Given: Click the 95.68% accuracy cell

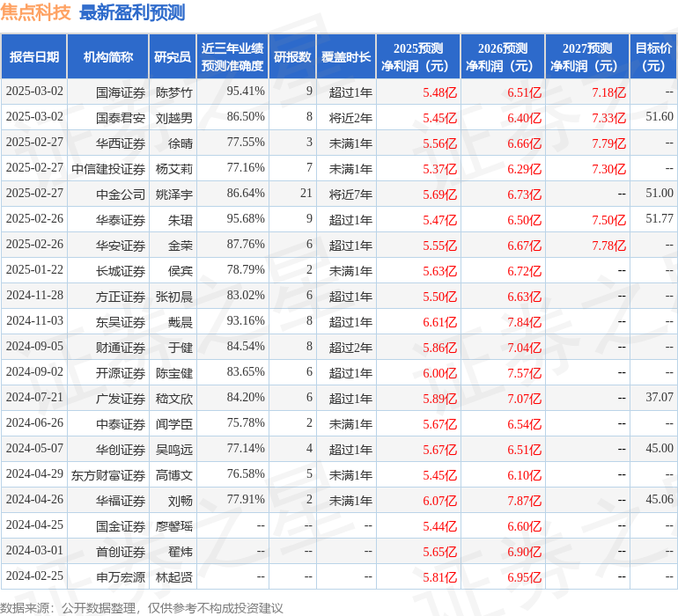Looking at the screenshot, I should point(245,219).
